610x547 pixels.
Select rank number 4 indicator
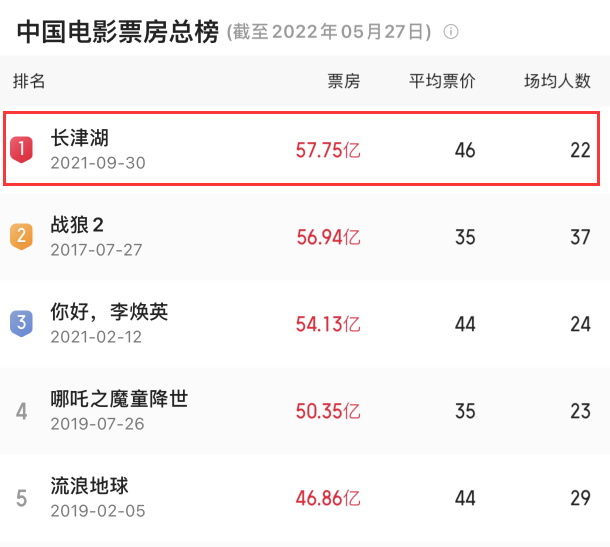(x=21, y=411)
